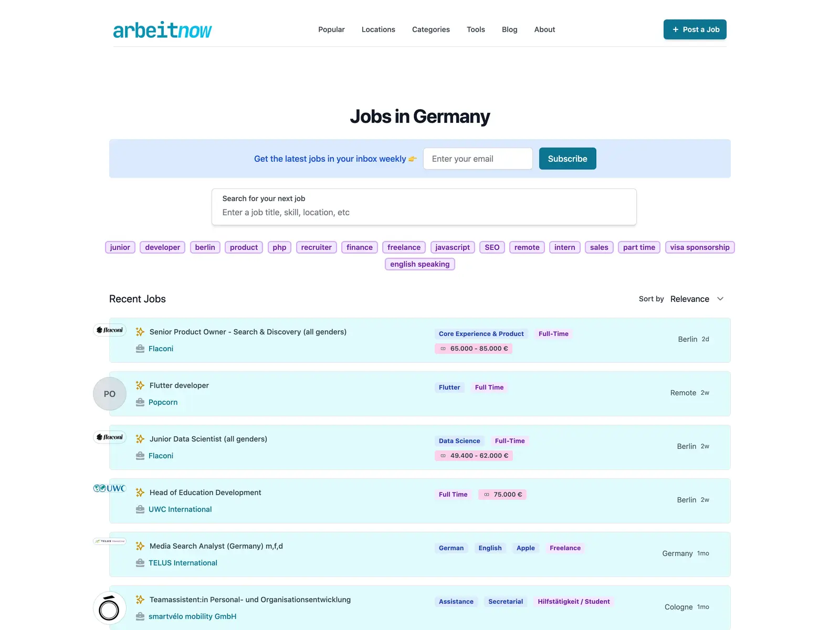Image resolution: width=840 pixels, height=630 pixels.
Task: Select the english speaking tag
Action: click(420, 264)
